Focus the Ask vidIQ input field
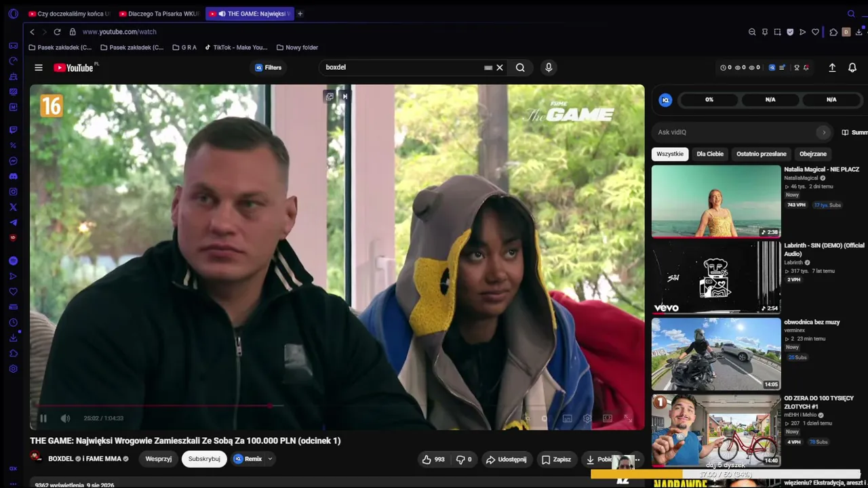 click(x=736, y=132)
